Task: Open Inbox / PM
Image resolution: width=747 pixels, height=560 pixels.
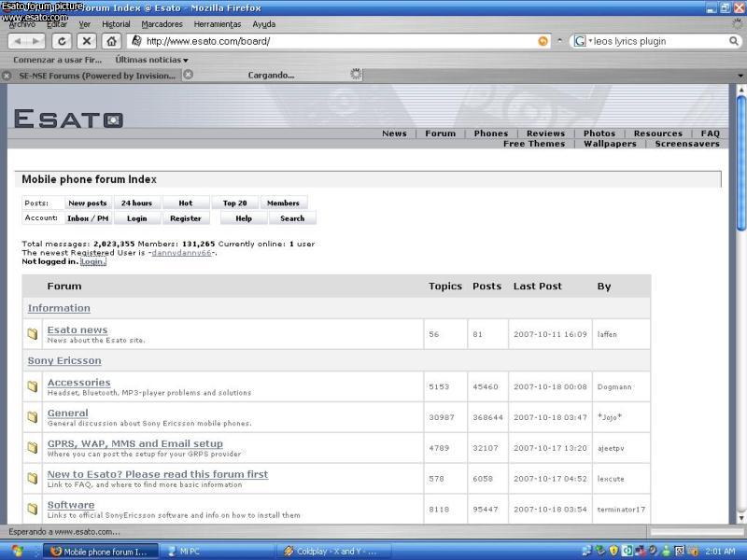Action: pos(88,218)
